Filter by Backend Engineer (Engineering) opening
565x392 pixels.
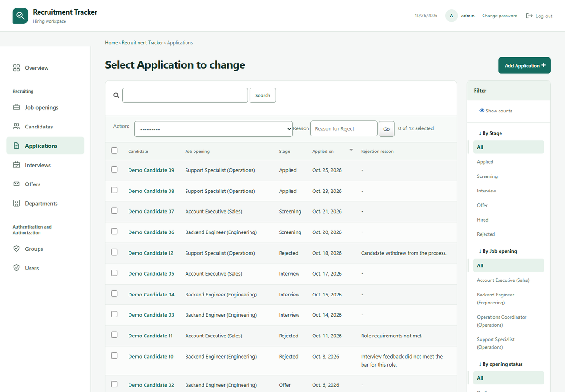496,298
